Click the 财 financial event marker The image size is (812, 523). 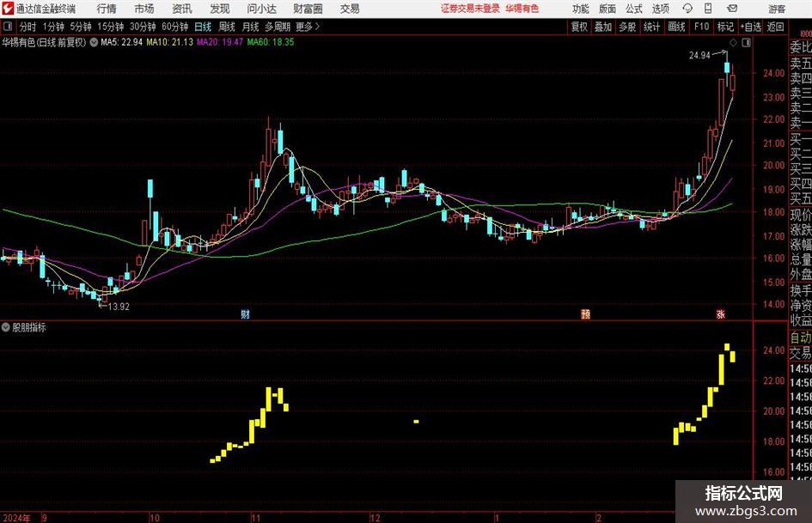coord(246,313)
